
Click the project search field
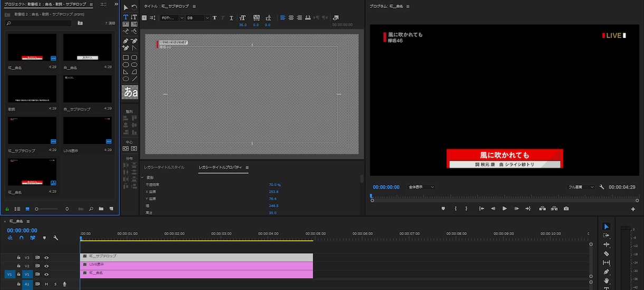tap(38, 23)
